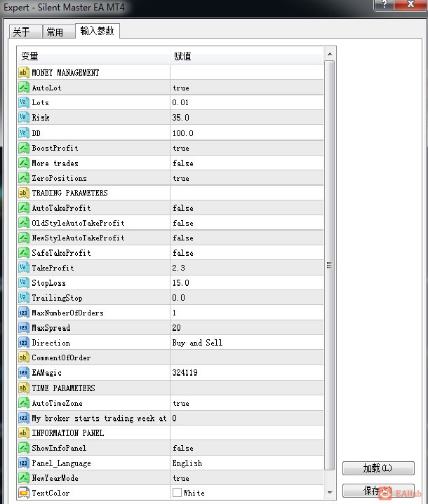Select the Direction value Buy and Sell
The width and height of the screenshot is (428, 504).
tap(197, 343)
